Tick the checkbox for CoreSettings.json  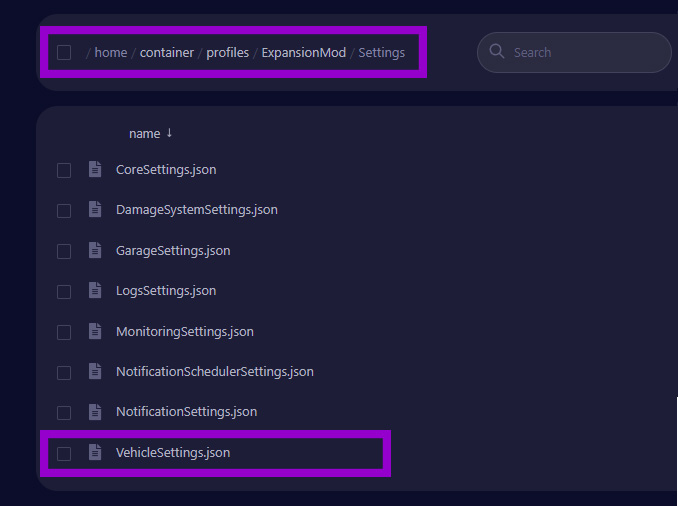[64, 171]
